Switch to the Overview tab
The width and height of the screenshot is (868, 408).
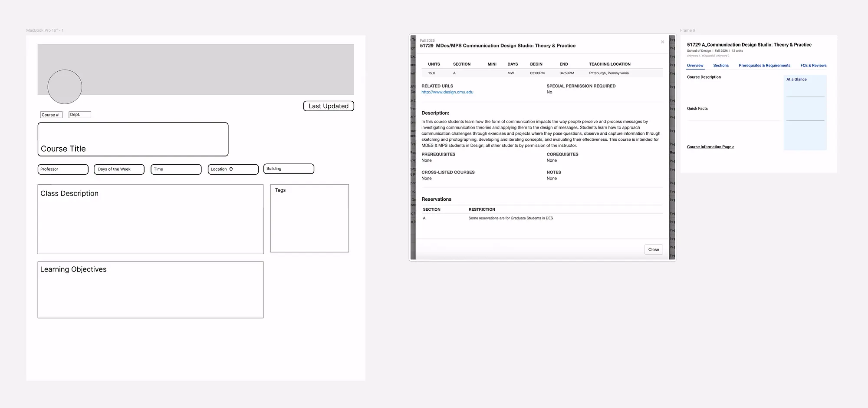pos(695,66)
